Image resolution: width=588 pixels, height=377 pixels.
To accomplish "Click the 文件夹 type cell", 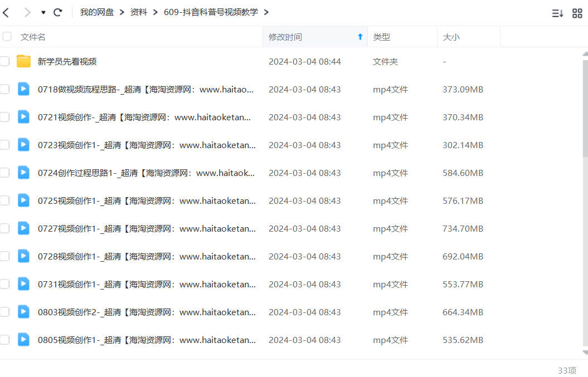I will [385, 61].
